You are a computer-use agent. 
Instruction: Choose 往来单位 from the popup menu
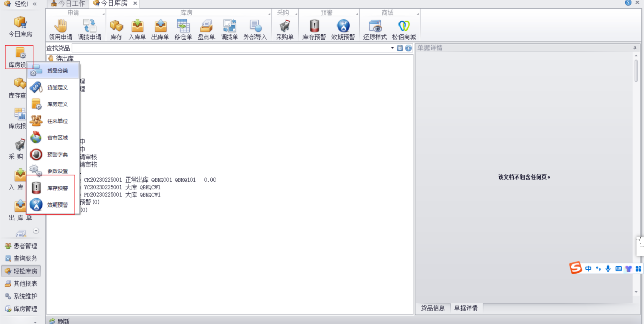pos(53,121)
